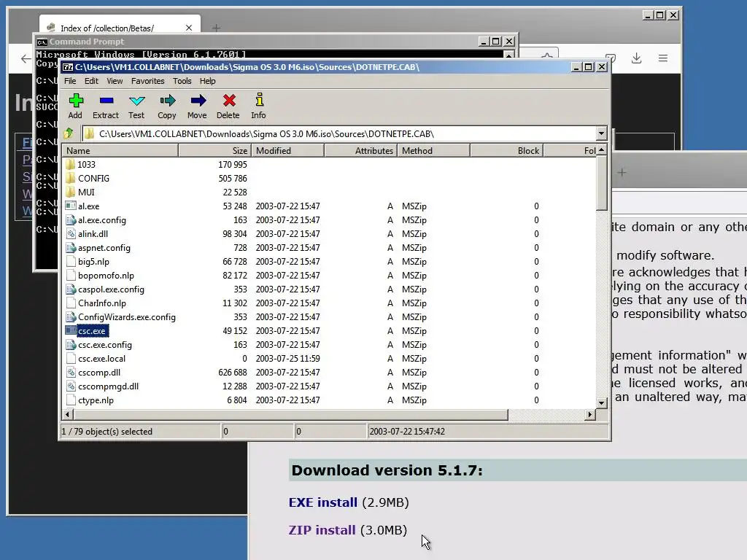Screen dimensions: 747x560
Task: Click the Test toolbar icon
Action: (x=136, y=101)
